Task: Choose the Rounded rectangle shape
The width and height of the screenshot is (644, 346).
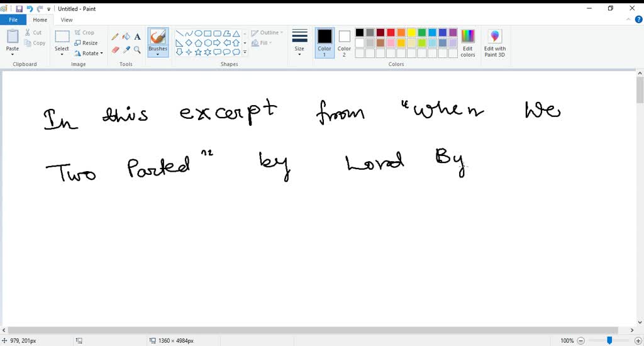Action: coord(217,34)
